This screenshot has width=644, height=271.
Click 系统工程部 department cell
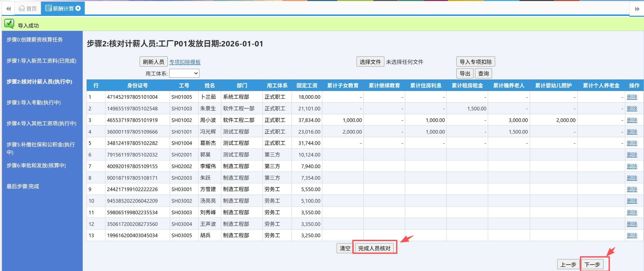tap(236, 97)
